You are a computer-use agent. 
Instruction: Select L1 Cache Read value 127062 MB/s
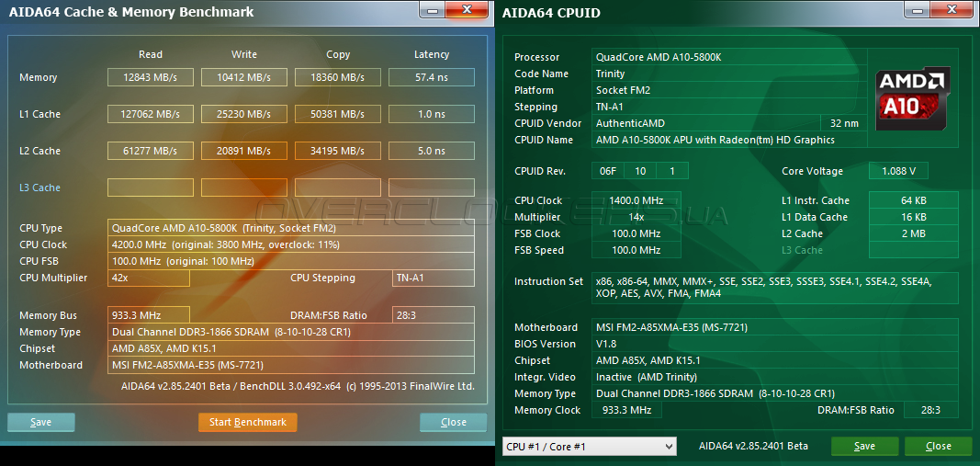pos(150,114)
